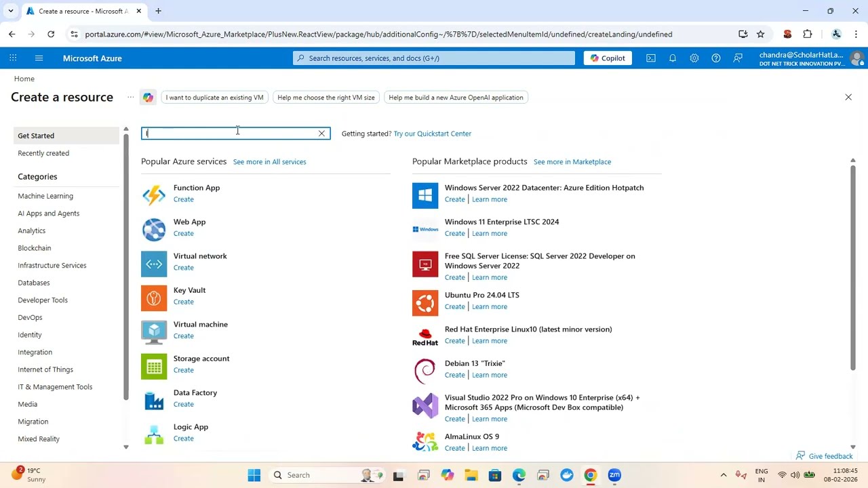Click the main content vertical scrollbar
This screenshot has width=868, height=488.
tap(853, 268)
